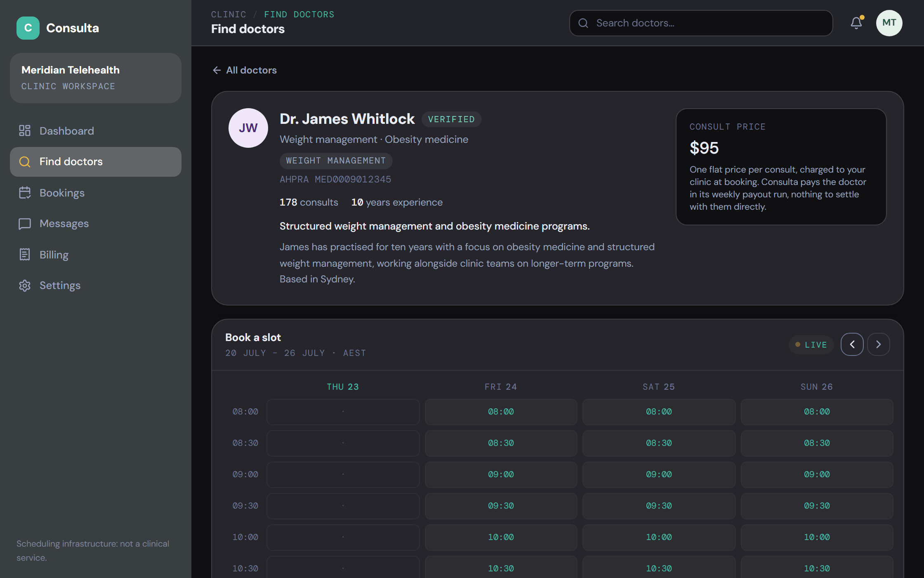Click the 10 years experience stat
The image size is (924, 578).
pyautogui.click(x=397, y=202)
